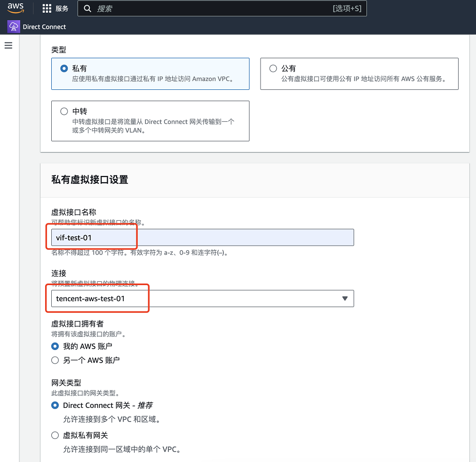
Task: Click the search magnifier icon
Action: (87, 8)
